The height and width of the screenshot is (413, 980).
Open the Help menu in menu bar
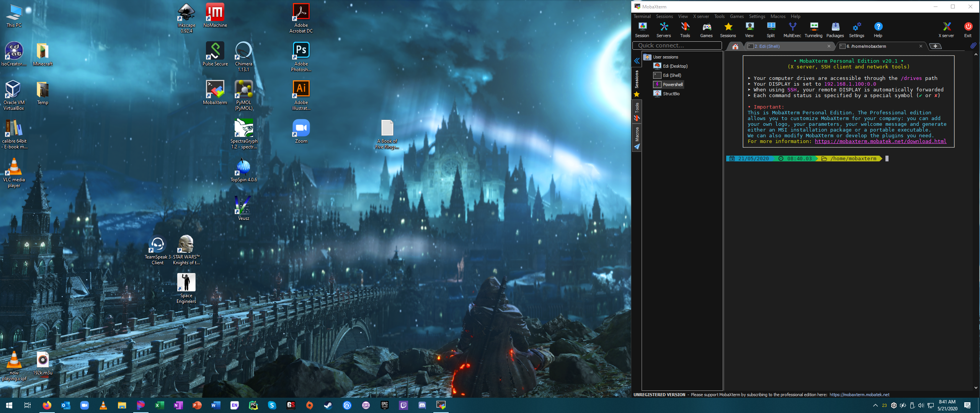[x=795, y=16]
